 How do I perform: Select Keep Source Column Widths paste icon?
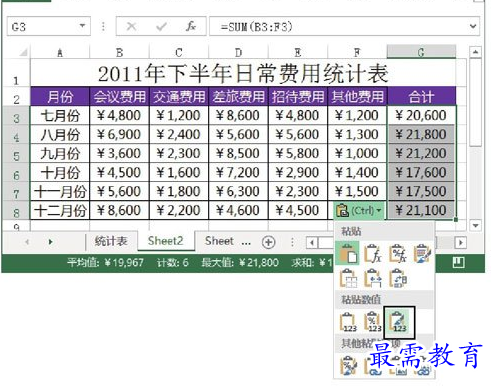pos(372,279)
